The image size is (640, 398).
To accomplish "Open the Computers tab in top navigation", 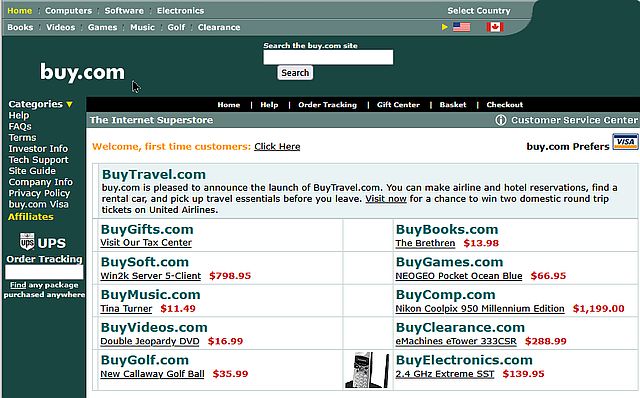I will [x=69, y=11].
